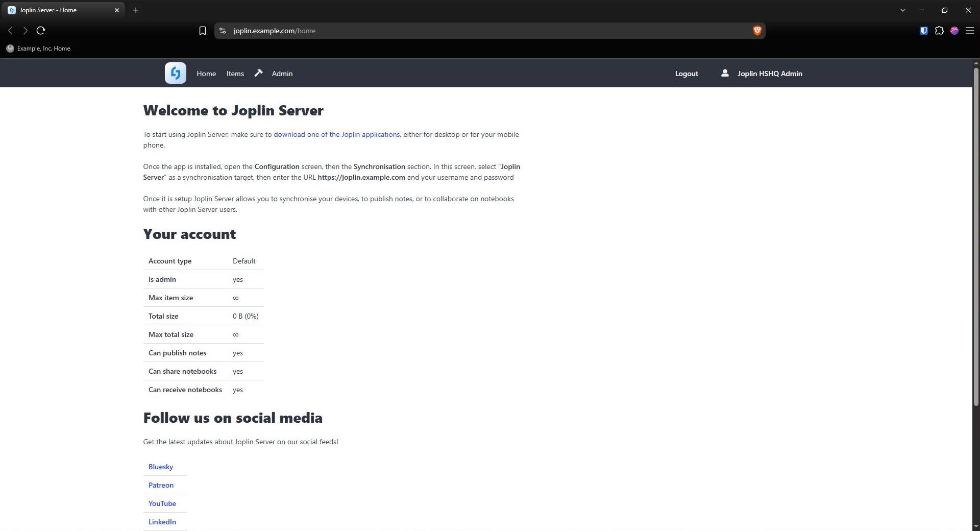Image resolution: width=980 pixels, height=531 pixels.
Task: Click the 'Can publish notes' label
Action: coord(178,353)
